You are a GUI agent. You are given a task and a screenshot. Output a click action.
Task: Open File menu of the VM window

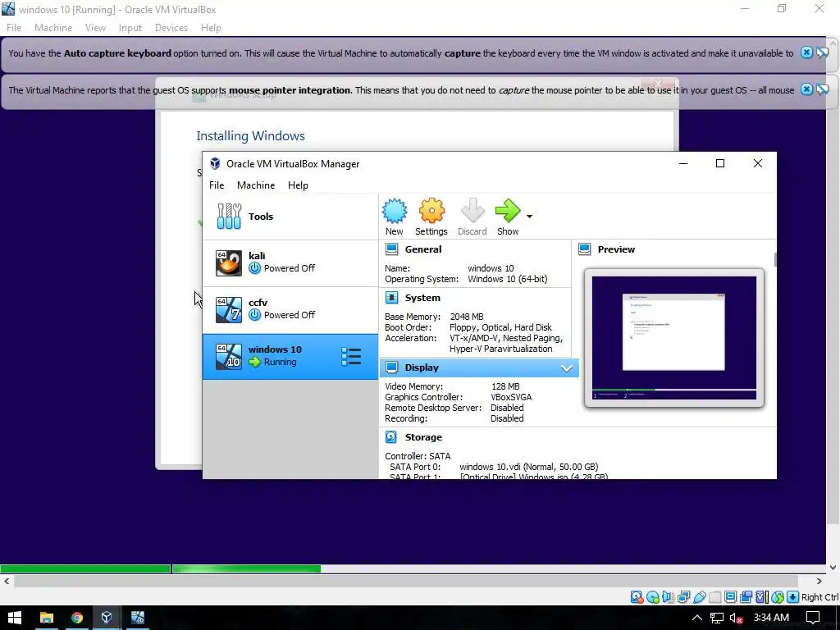(x=14, y=28)
